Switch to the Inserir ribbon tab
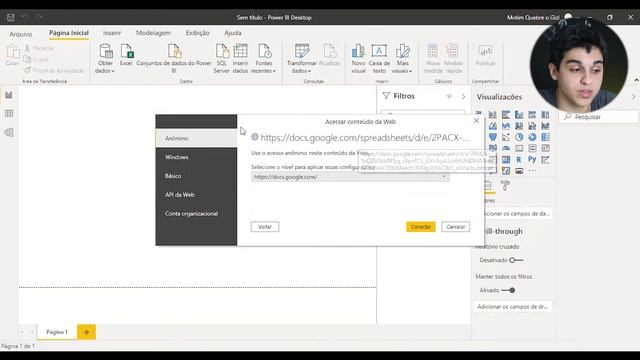640x360 pixels. [x=112, y=33]
